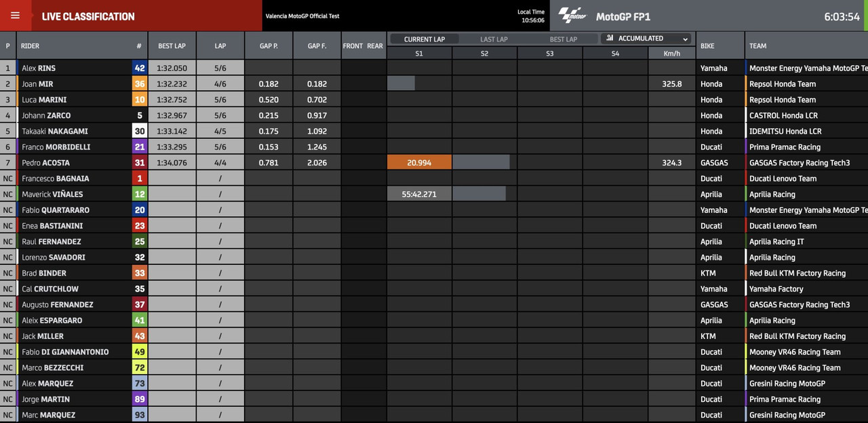
Task: Select rider Johann ZARCO
Action: 46,115
